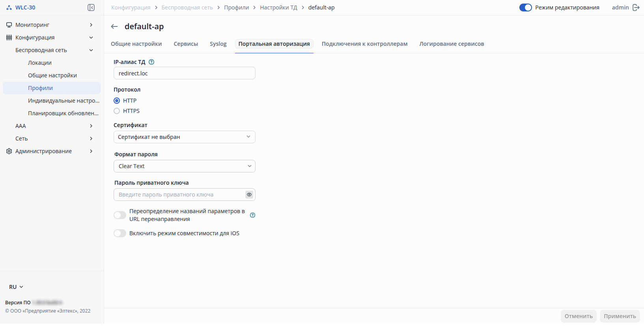Select Профили in sidebar

tap(52, 88)
